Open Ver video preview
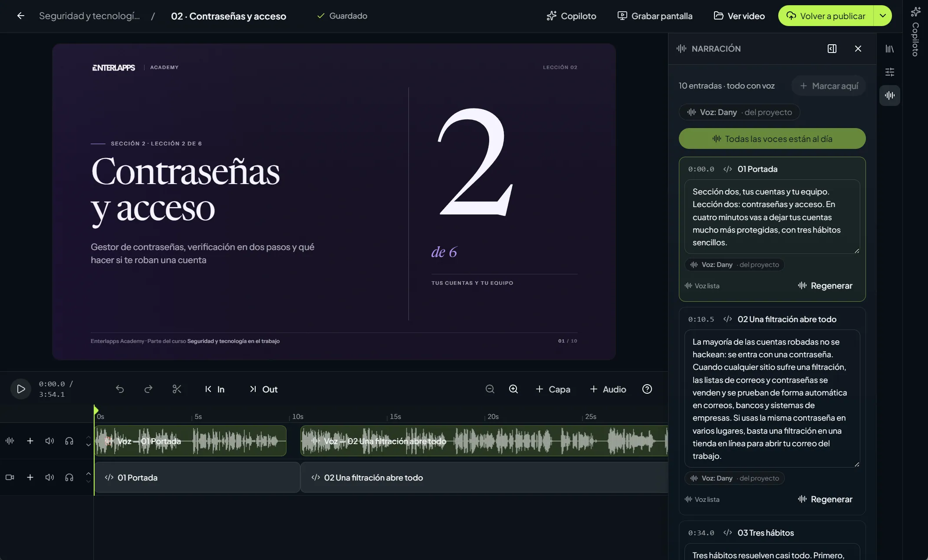928x560 pixels. click(x=739, y=16)
